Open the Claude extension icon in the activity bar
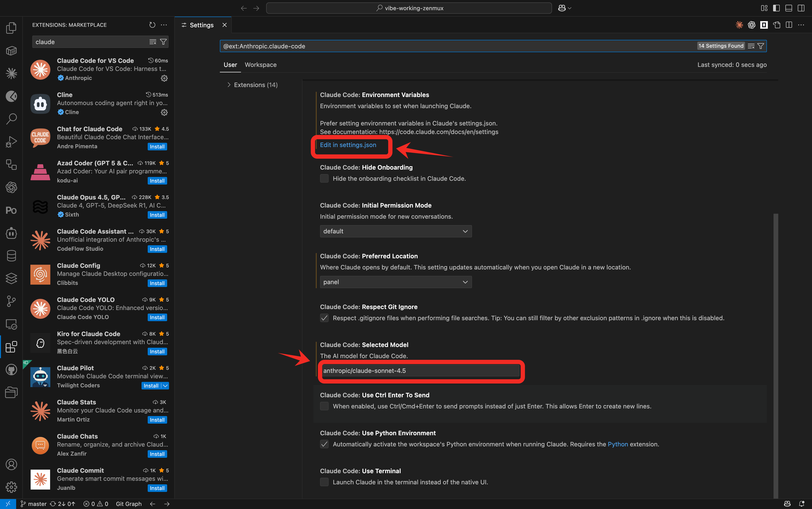The width and height of the screenshot is (812, 509). (x=11, y=73)
